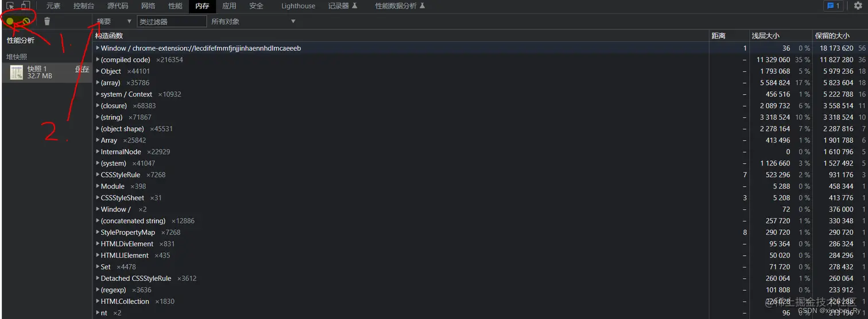Click shallow size value 11 329 060
The image size is (868, 319).
click(773, 60)
